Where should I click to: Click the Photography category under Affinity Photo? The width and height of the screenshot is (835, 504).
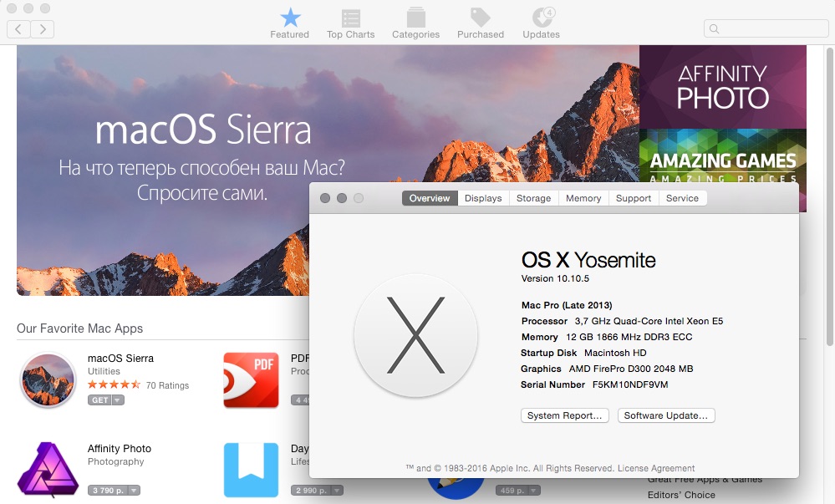(x=115, y=461)
